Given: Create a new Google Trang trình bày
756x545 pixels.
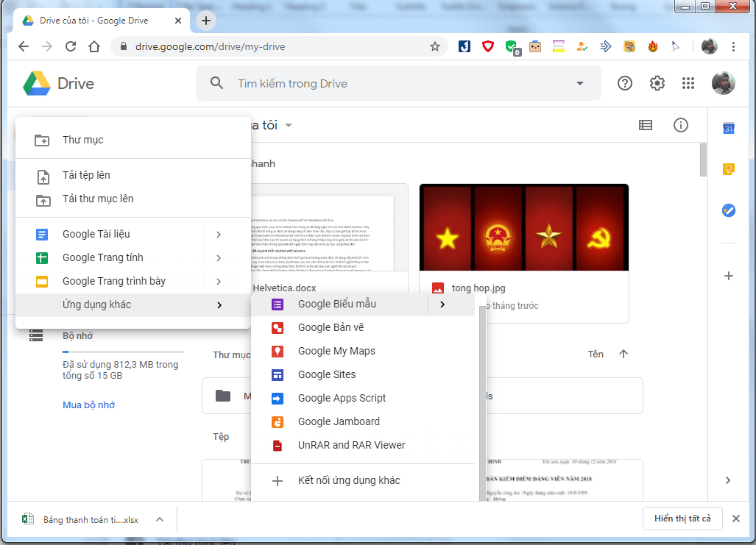Looking at the screenshot, I should pyautogui.click(x=110, y=282).
